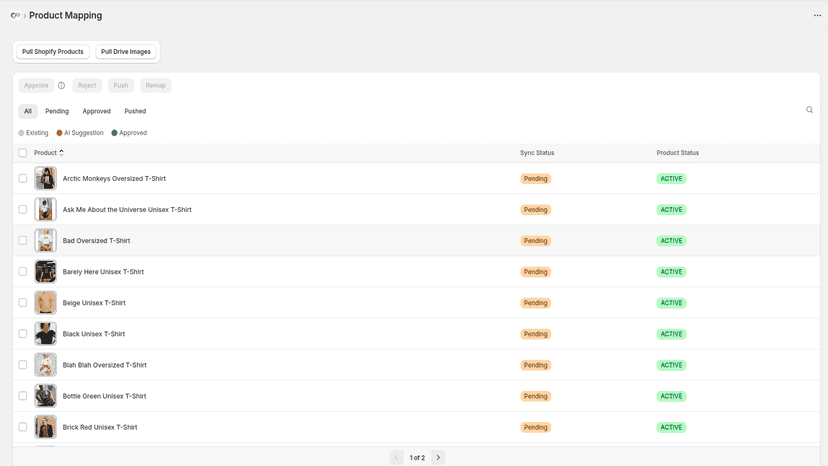Open the Black Unisex T-Shirt thumbnail
Screen dimensions: 828x466
[x=45, y=334]
